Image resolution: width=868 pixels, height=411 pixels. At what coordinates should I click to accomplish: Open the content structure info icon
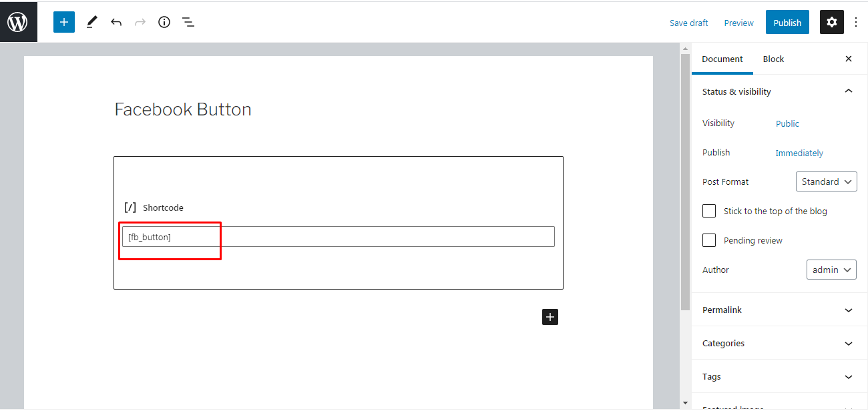[164, 22]
